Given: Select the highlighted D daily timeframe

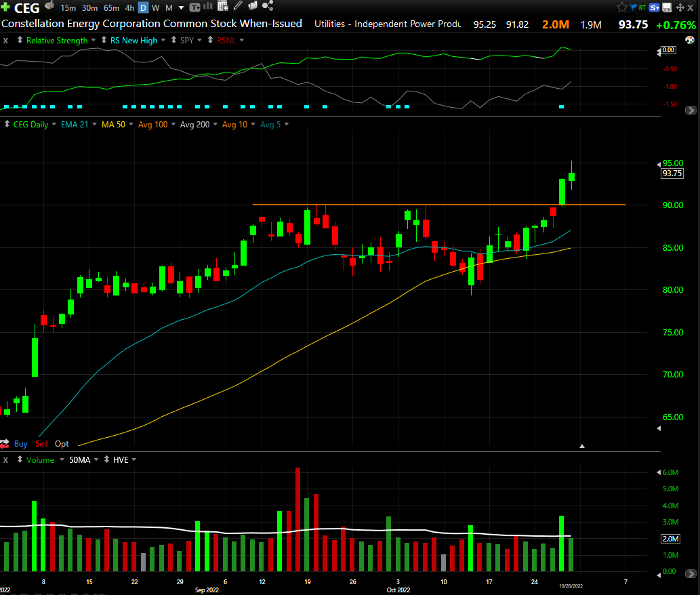Looking at the screenshot, I should point(143,7).
